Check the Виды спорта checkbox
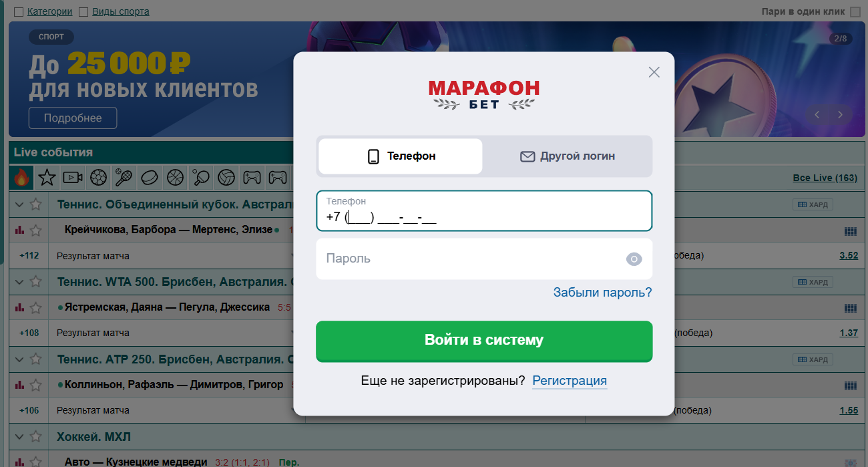868x467 pixels. pos(83,11)
